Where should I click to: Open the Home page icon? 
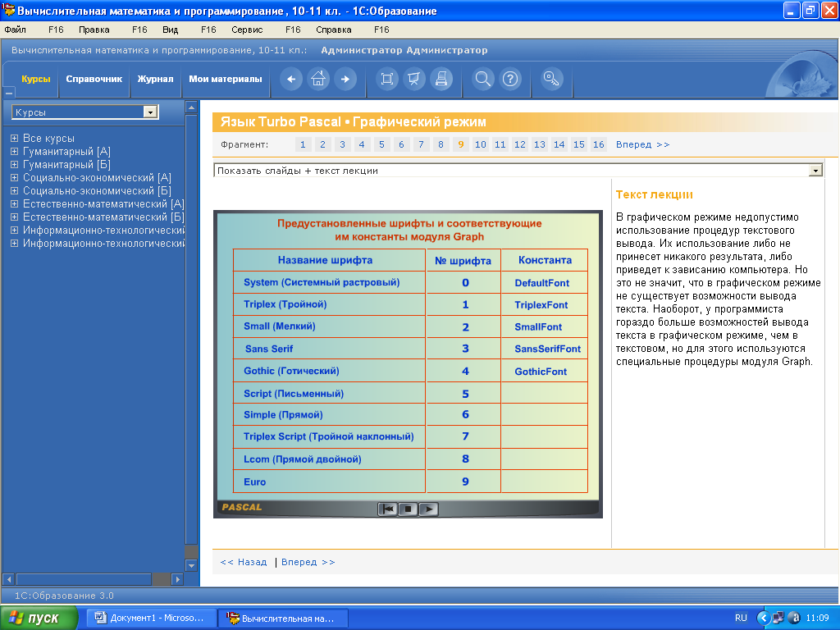318,80
